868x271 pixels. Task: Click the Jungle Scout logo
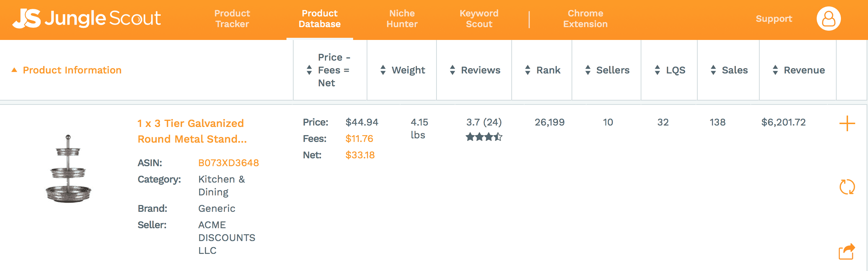point(87,18)
